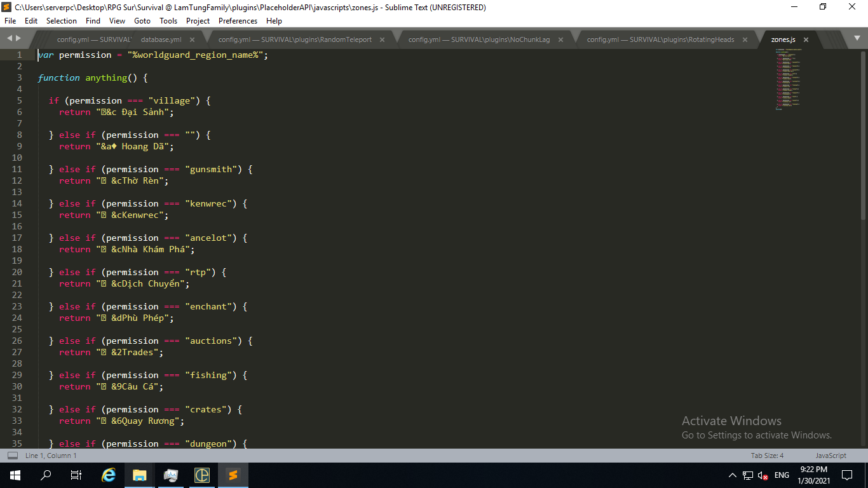Switch to the first truncated config.yml SURVIVAL tab
This screenshot has width=868, height=488.
tap(94, 39)
